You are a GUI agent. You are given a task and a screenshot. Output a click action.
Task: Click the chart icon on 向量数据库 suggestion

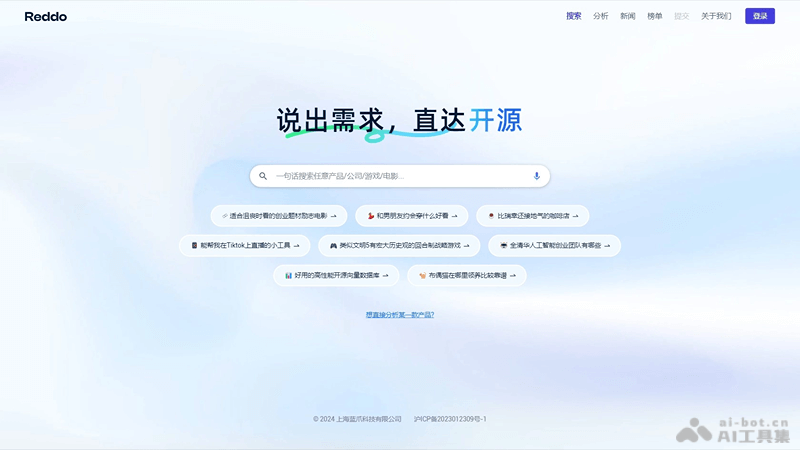pyautogui.click(x=288, y=275)
